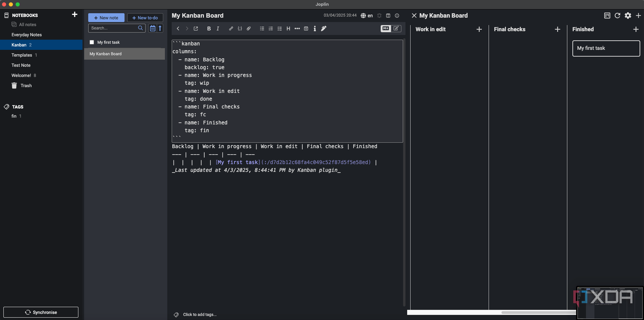Apply bold formatting
This screenshot has width=644, height=320.
[x=209, y=28]
